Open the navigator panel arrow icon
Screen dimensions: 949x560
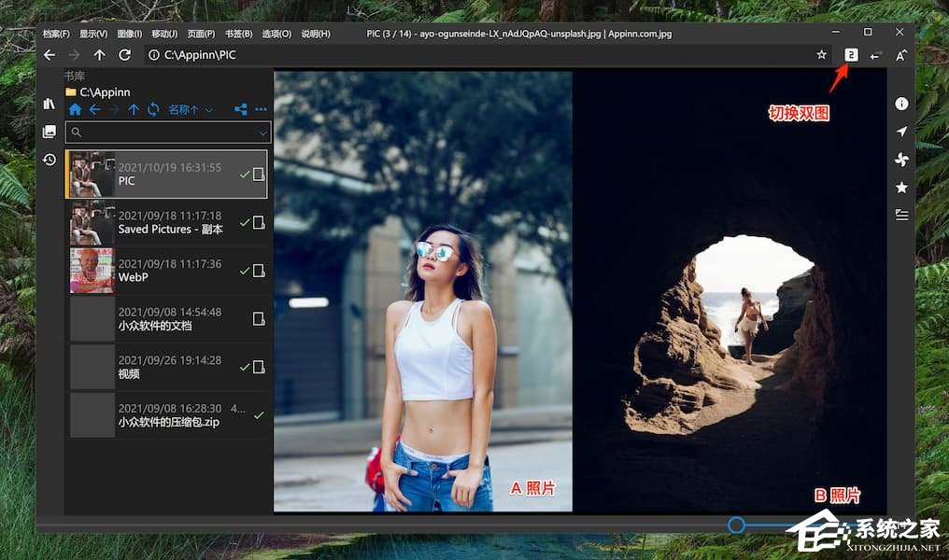pos(901,132)
